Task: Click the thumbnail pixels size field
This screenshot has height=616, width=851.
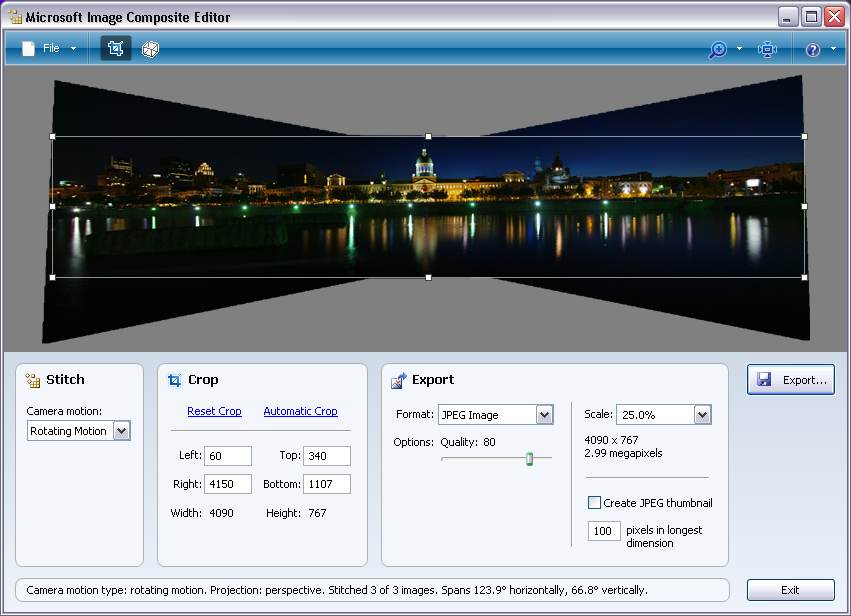Action: (604, 531)
